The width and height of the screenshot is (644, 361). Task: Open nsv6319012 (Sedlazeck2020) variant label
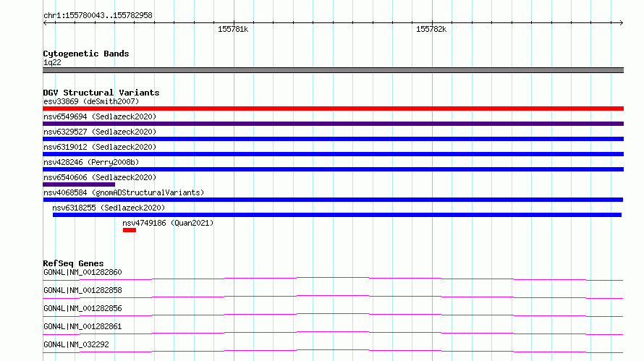[x=100, y=147]
